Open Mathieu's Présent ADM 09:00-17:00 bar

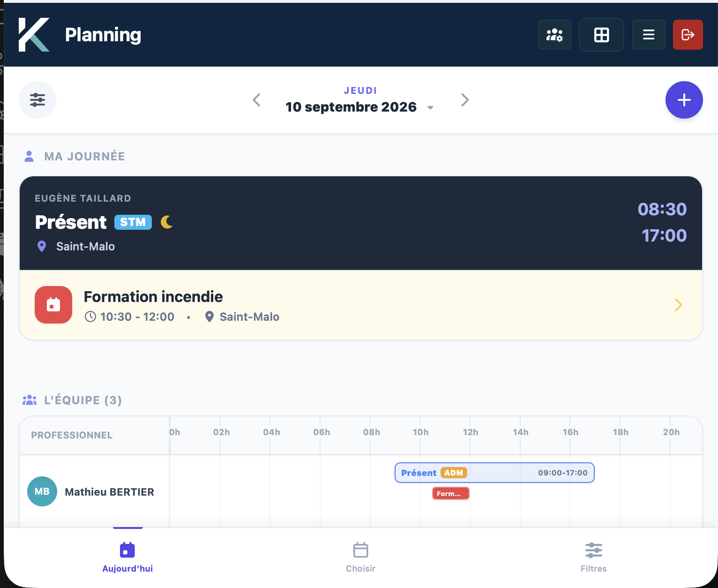click(x=494, y=473)
